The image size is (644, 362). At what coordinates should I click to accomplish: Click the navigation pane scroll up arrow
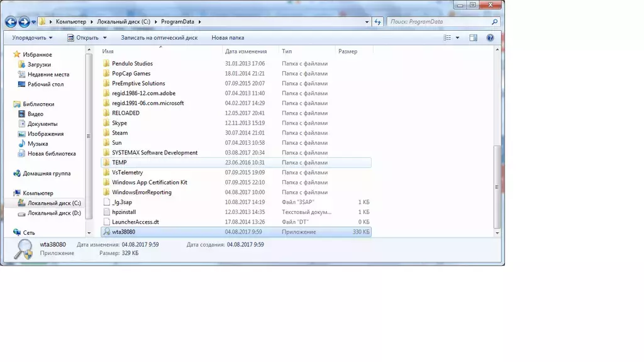click(x=89, y=50)
